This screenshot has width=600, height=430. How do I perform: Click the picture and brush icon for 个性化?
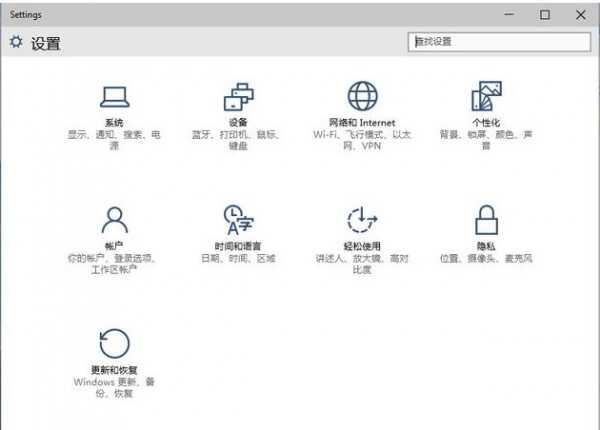[486, 97]
